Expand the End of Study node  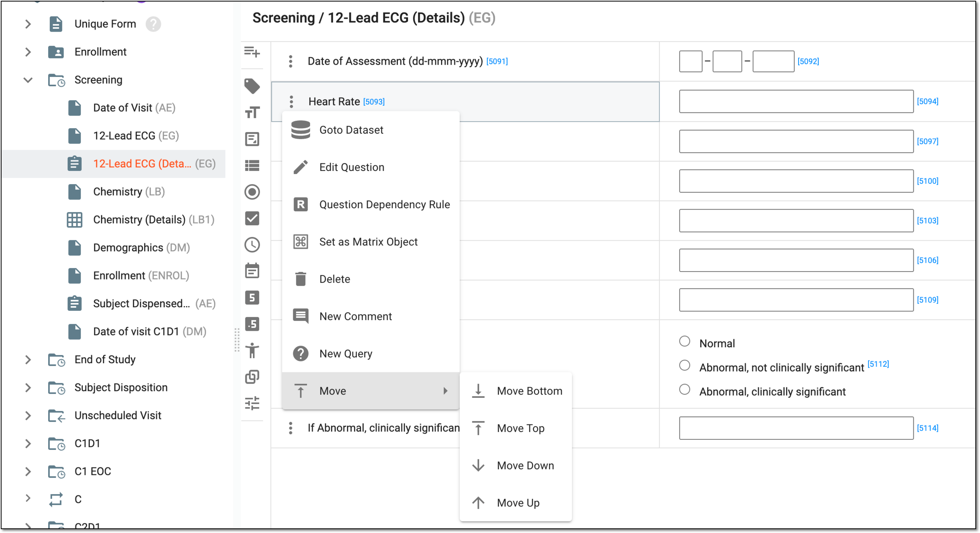pyautogui.click(x=28, y=360)
